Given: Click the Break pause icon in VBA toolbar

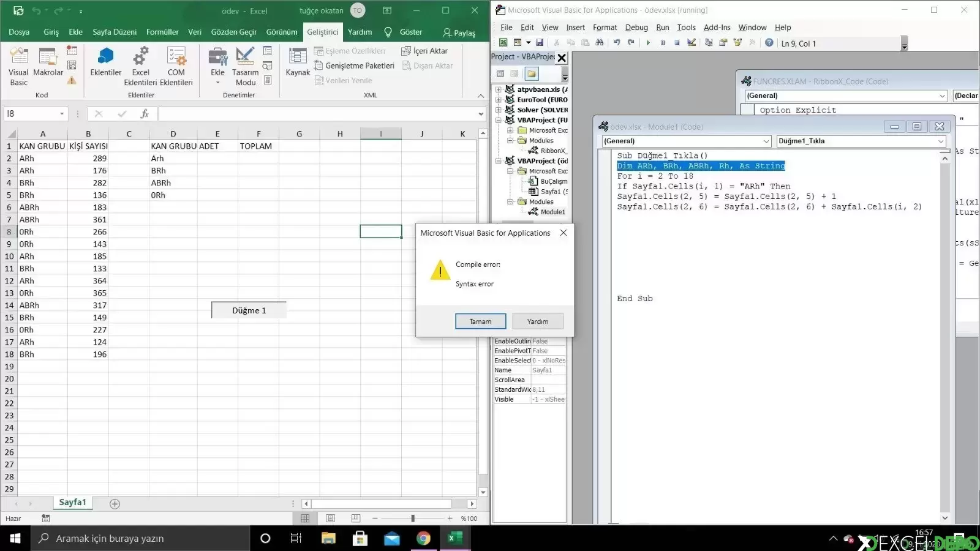Looking at the screenshot, I should coord(663,43).
